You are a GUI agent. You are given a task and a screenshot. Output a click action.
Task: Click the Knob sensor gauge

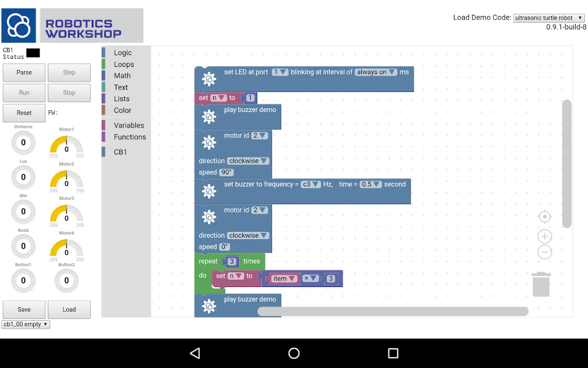(x=23, y=246)
